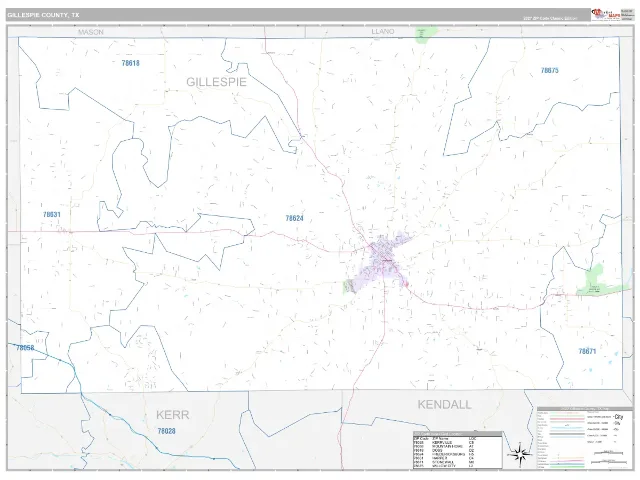The width and height of the screenshot is (640, 480).
Task: Click the large GILLESPIE county name label
Action: tap(216, 82)
